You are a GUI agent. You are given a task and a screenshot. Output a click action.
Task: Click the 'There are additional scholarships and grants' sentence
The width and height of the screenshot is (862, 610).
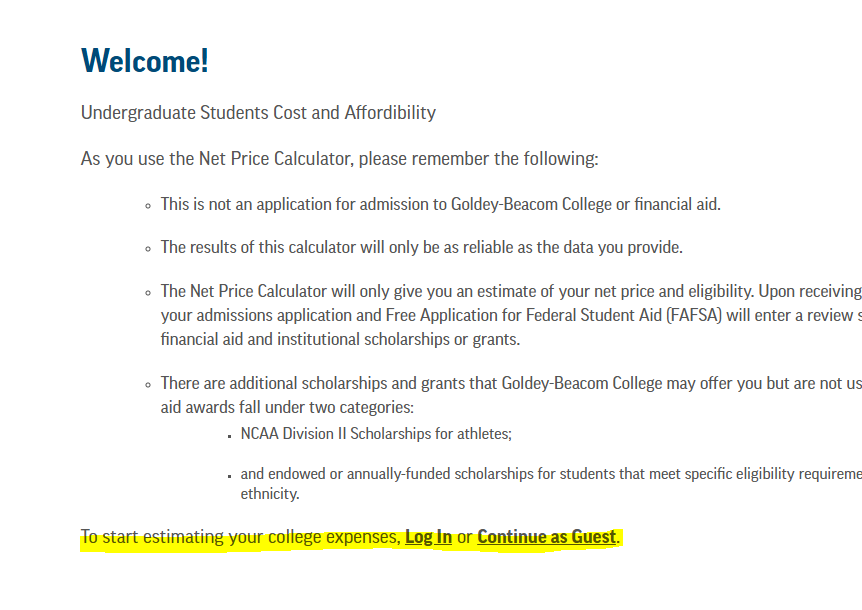tap(511, 383)
